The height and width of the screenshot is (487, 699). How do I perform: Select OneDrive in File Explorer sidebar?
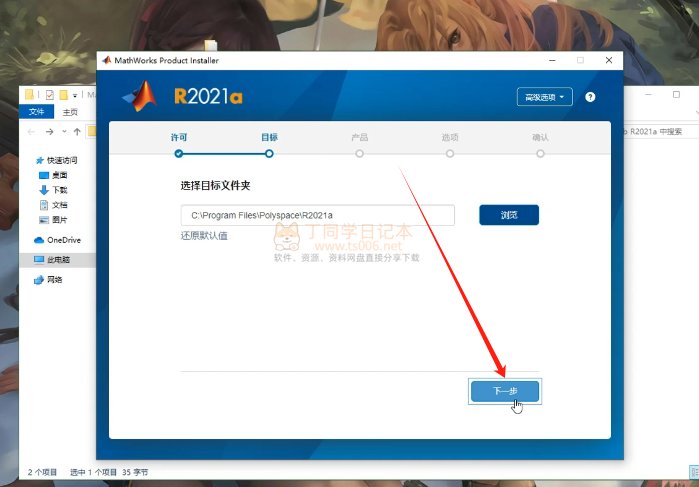click(x=58, y=240)
